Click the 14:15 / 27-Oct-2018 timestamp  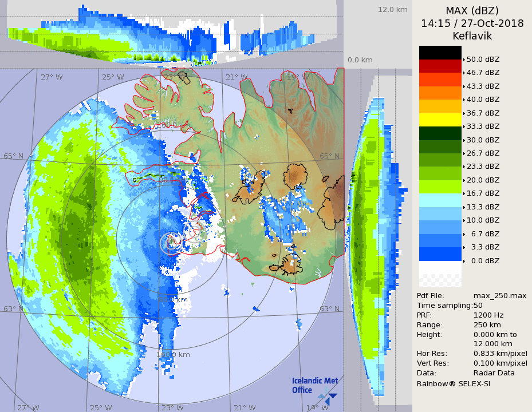[x=472, y=23]
